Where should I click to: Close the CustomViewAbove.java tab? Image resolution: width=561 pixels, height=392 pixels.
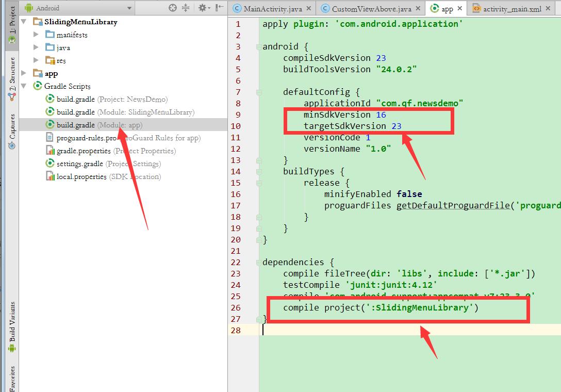pos(418,8)
